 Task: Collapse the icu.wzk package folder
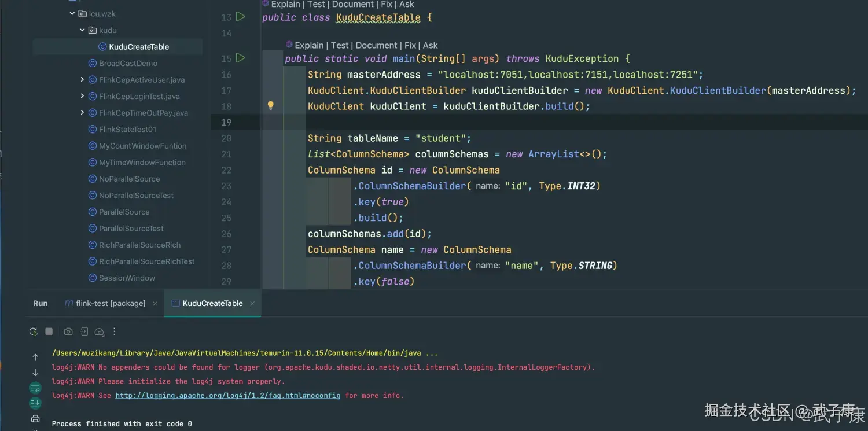tap(72, 13)
